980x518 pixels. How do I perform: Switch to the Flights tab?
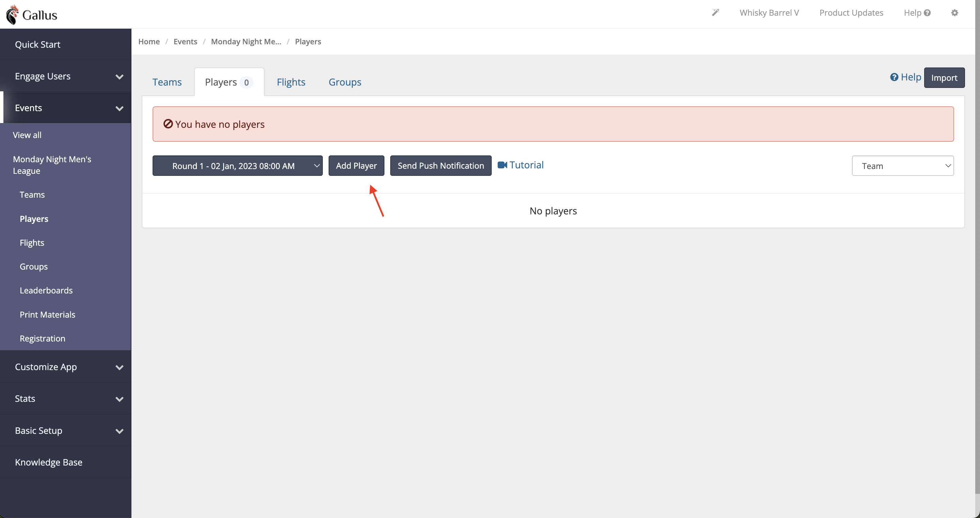click(x=291, y=82)
